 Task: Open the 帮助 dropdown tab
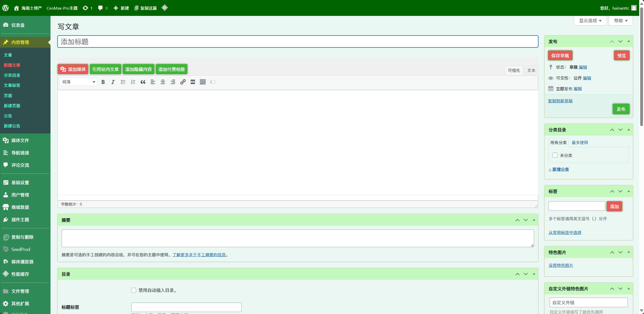tap(621, 21)
